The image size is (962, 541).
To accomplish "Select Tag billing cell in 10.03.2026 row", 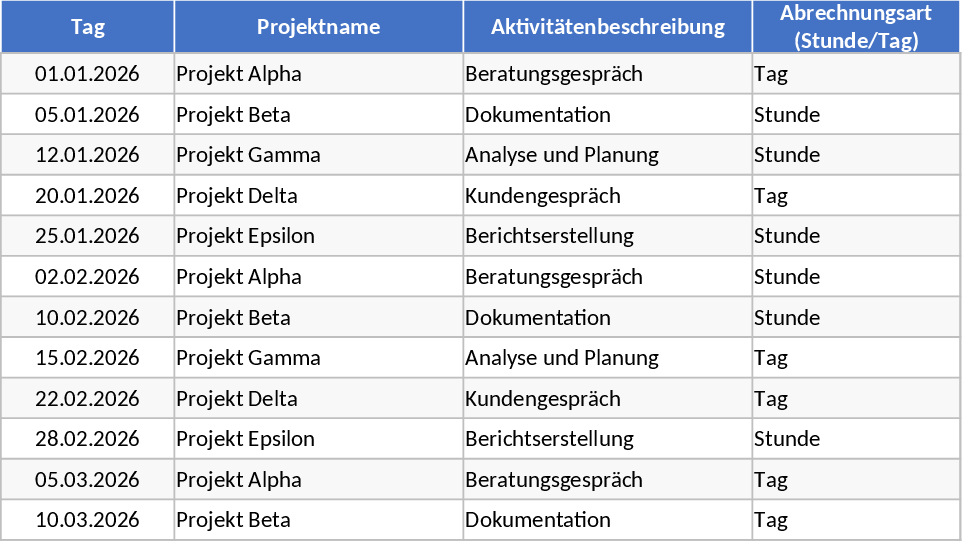I will click(x=771, y=520).
